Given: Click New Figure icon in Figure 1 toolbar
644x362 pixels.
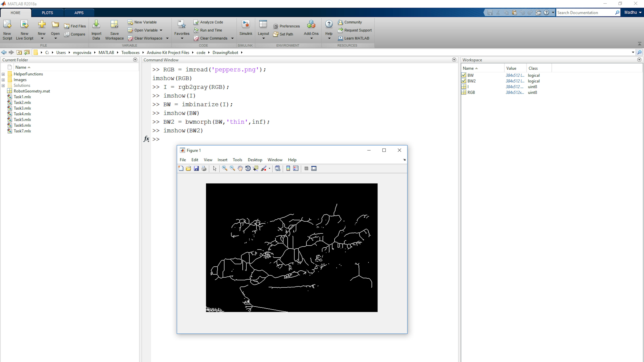Looking at the screenshot, I should pyautogui.click(x=181, y=168).
